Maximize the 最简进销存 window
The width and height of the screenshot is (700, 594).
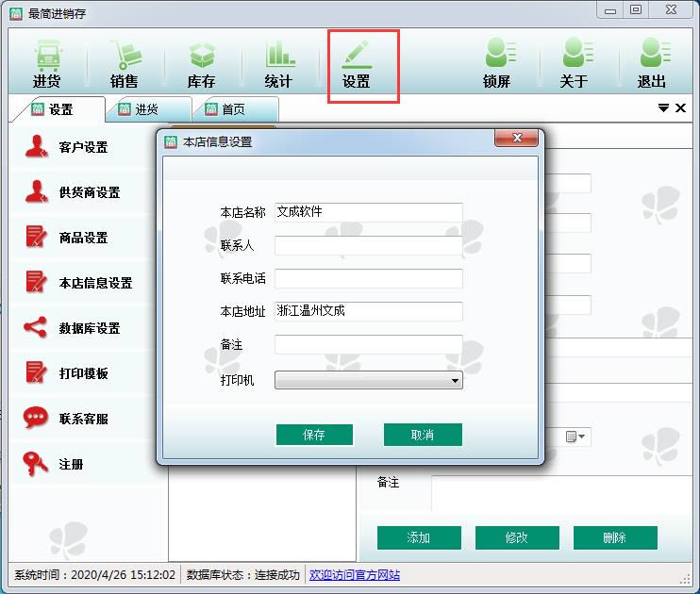point(636,9)
